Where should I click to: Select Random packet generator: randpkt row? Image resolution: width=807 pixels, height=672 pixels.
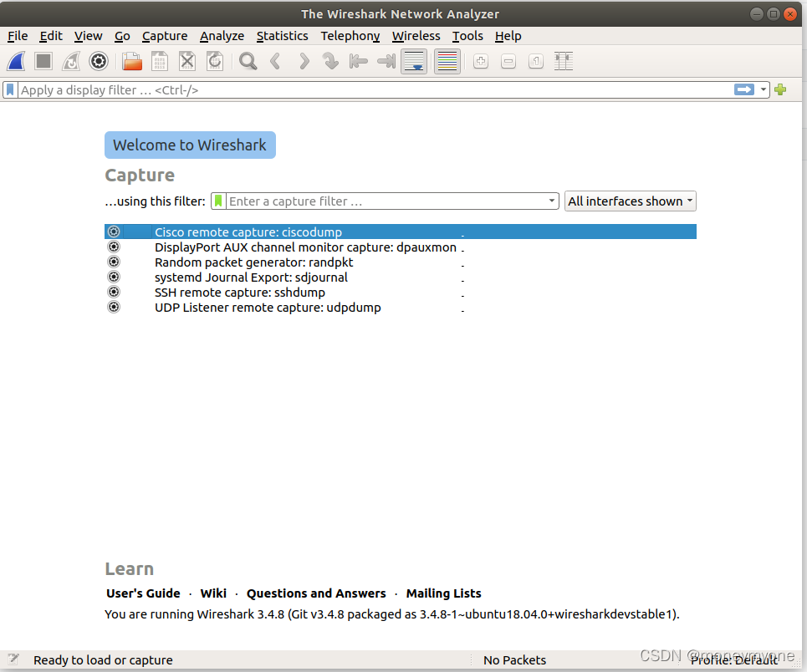(401, 262)
